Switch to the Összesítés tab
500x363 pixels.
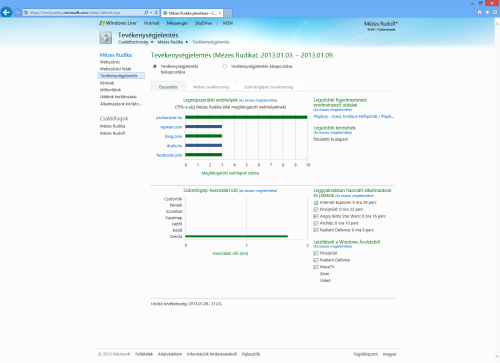(168, 87)
